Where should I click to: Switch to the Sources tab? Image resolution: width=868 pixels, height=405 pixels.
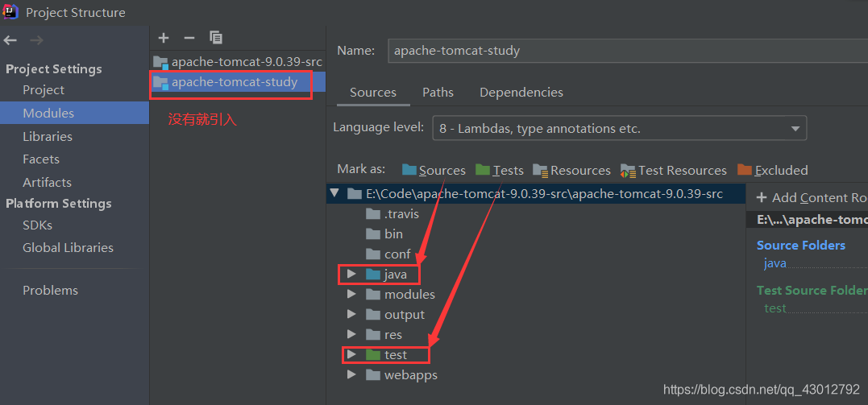tap(373, 93)
